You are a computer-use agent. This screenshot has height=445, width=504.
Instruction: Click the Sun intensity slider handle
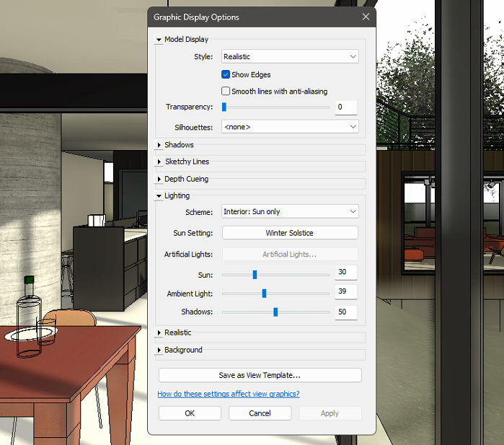pos(255,274)
